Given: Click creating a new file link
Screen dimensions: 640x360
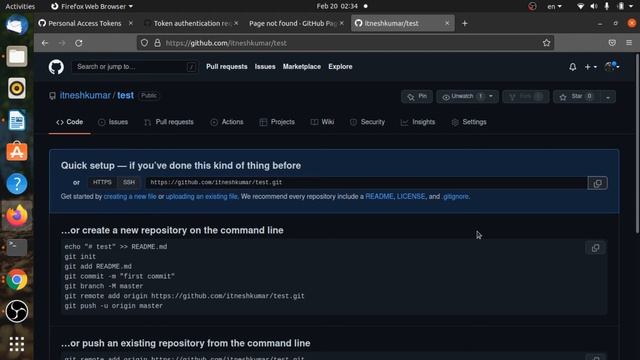Looking at the screenshot, I should coord(130,196).
